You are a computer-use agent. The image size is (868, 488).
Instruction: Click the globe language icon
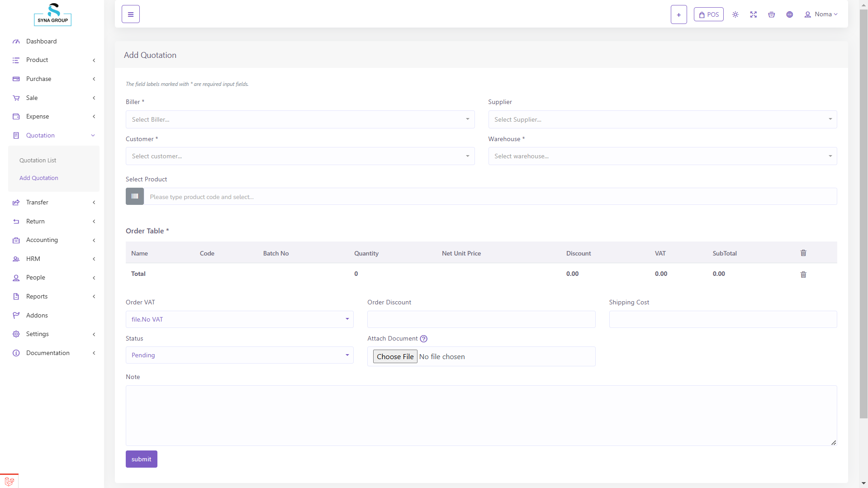pos(789,14)
